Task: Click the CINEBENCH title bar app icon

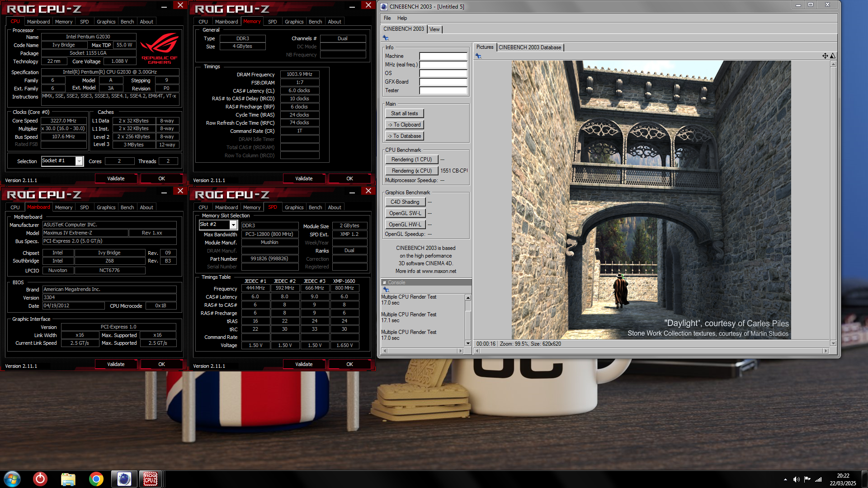Action: 384,6
